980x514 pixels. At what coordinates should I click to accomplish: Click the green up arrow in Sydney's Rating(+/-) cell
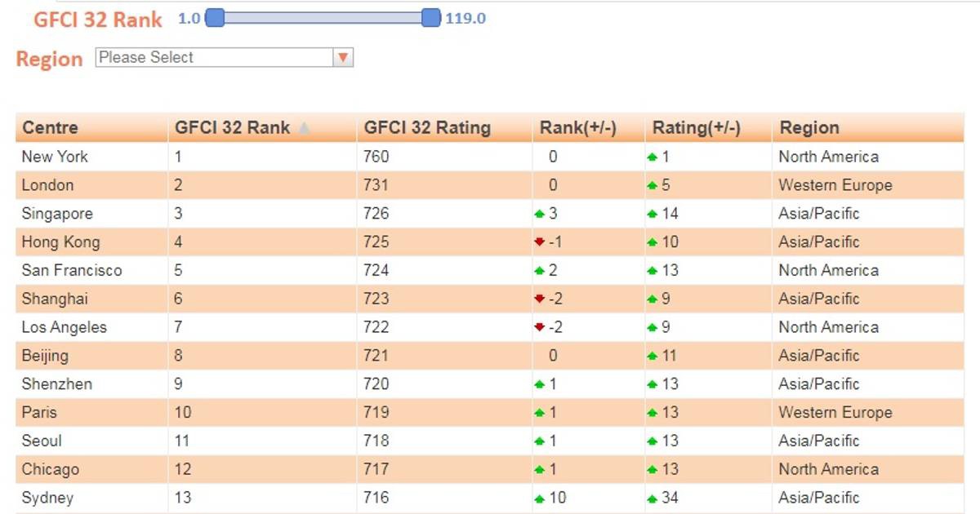(x=652, y=498)
